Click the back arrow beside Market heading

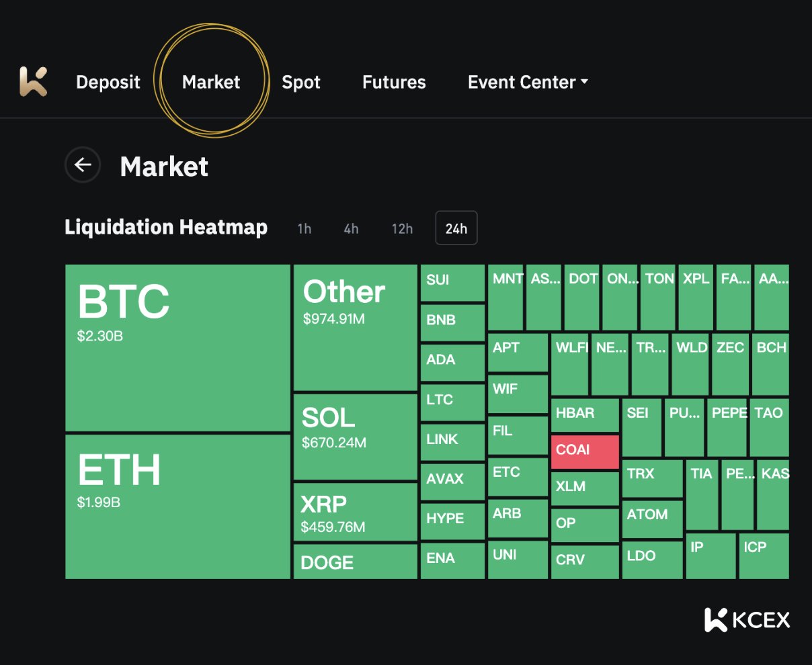point(83,165)
